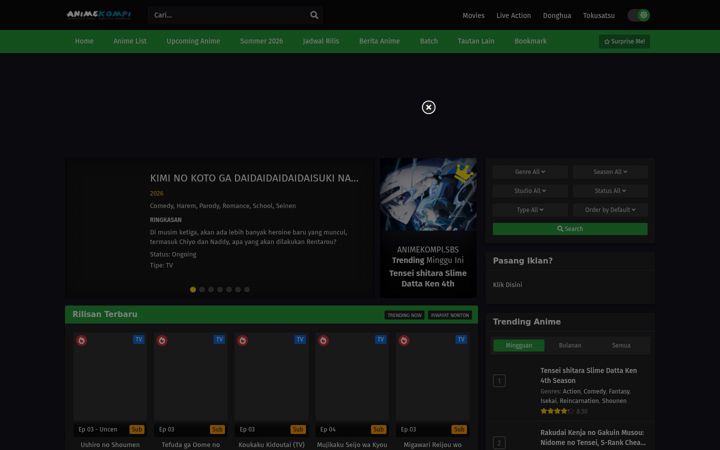Select the second slider pagination dot

202,289
